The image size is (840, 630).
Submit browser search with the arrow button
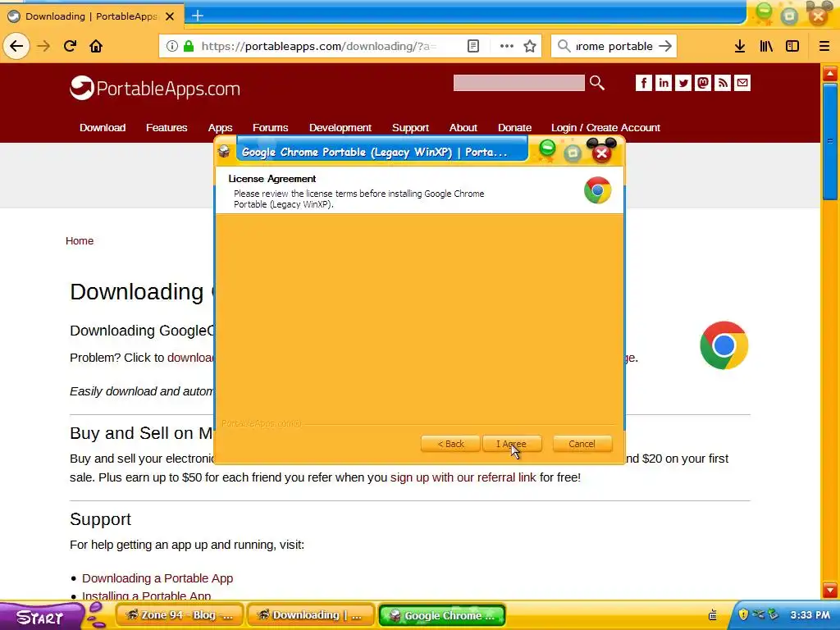click(664, 46)
